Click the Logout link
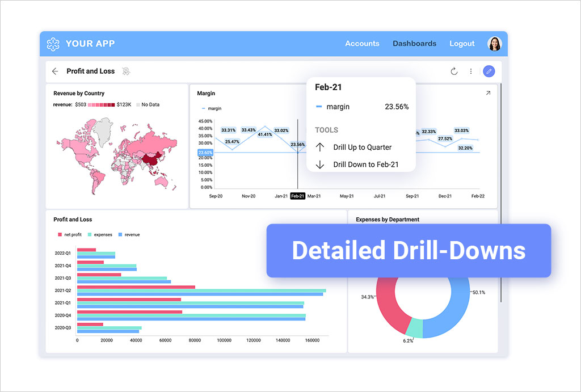 [x=462, y=44]
